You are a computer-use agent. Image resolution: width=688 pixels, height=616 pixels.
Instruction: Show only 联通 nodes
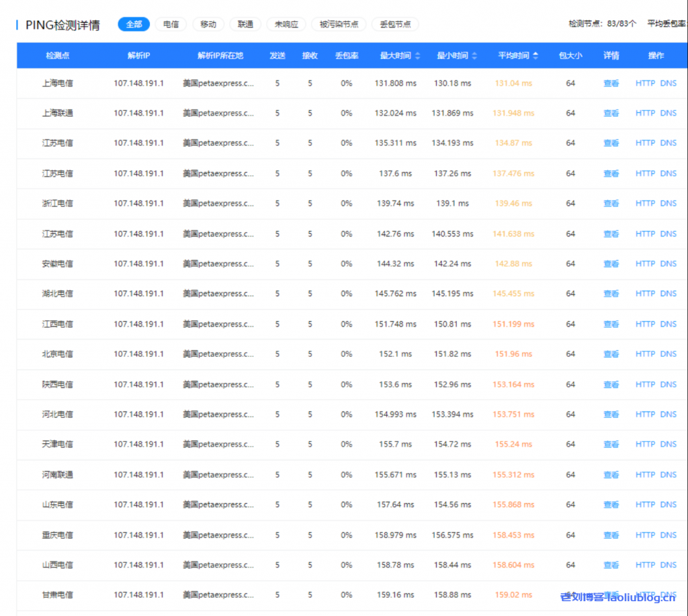coord(245,24)
